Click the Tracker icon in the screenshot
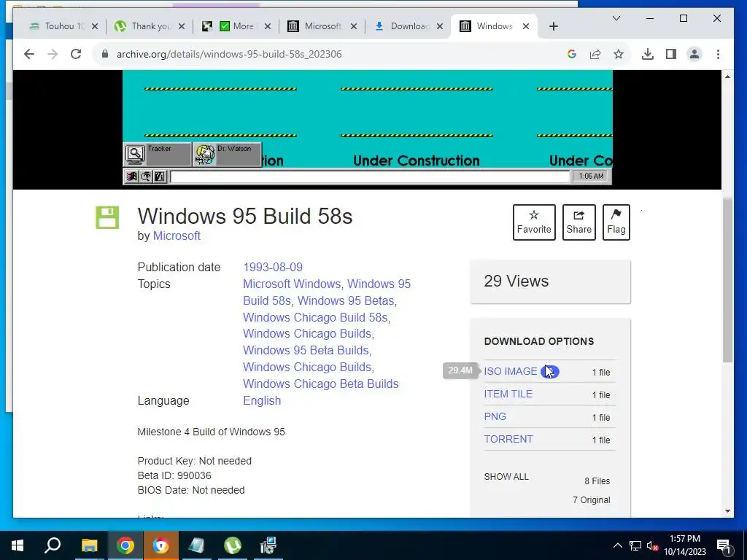This screenshot has height=560, width=747. (x=157, y=155)
